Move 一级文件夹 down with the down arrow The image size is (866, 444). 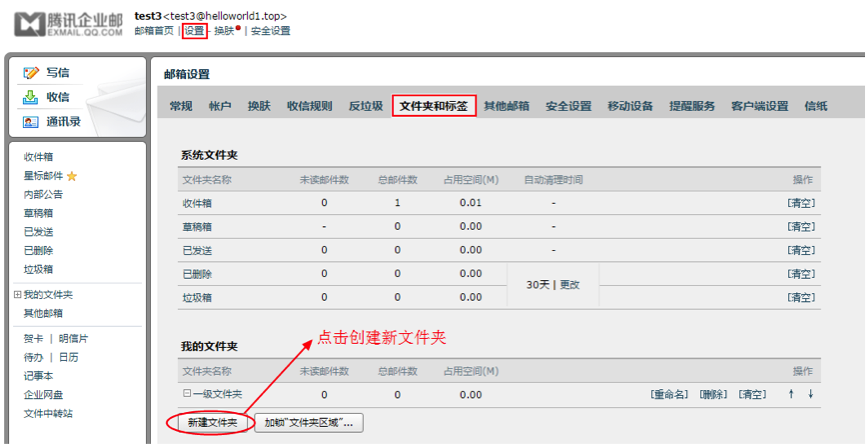point(811,394)
